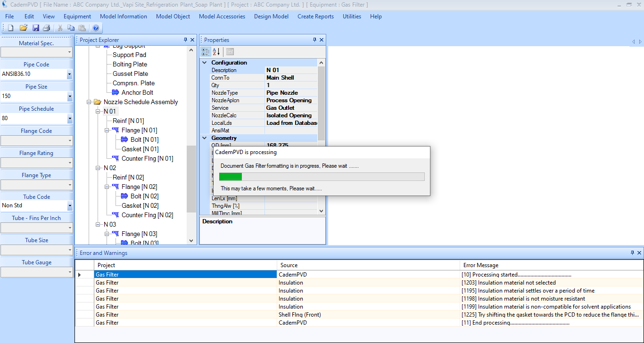The image size is (644, 343).
Task: Select the NozzleType property value Pipe Nozzle
Action: [x=291, y=93]
